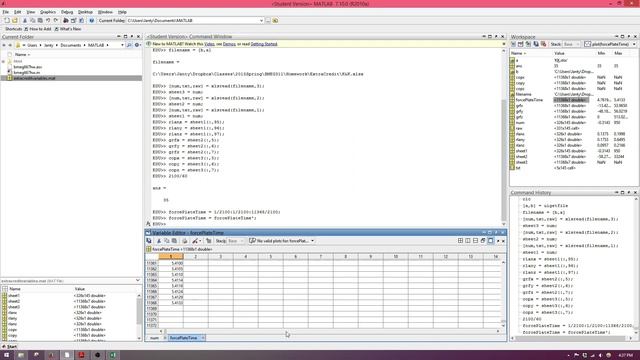
Task: Launch Simulink from the main toolbar
Action: point(66,20)
